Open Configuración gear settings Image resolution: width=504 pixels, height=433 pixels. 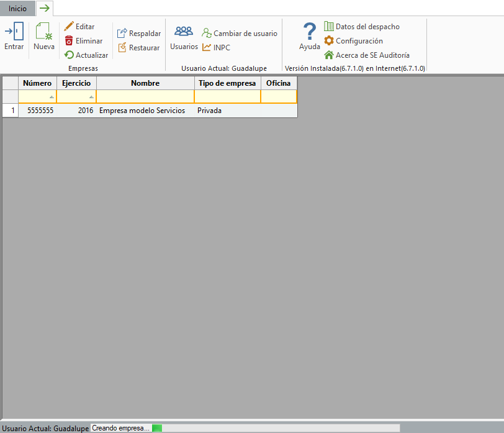[329, 41]
